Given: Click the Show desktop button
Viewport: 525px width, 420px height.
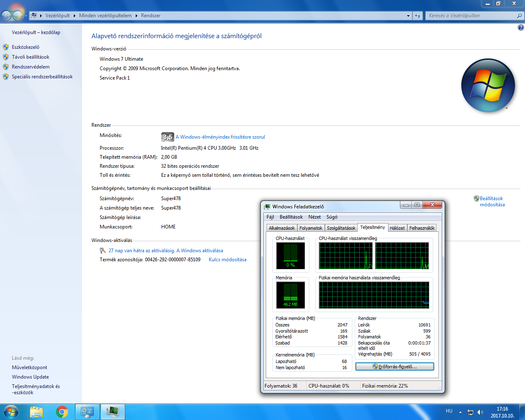Looking at the screenshot, I should [522, 412].
